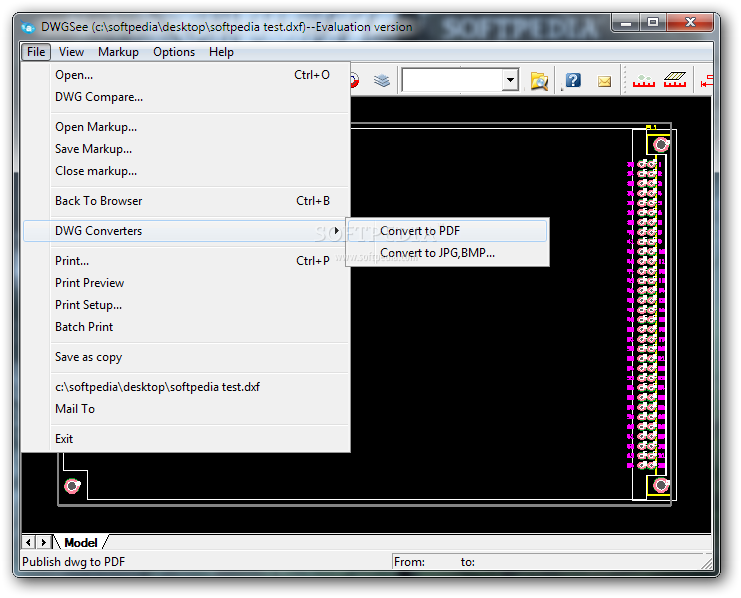
Task: Choose Exit from File menu
Action: [187, 439]
